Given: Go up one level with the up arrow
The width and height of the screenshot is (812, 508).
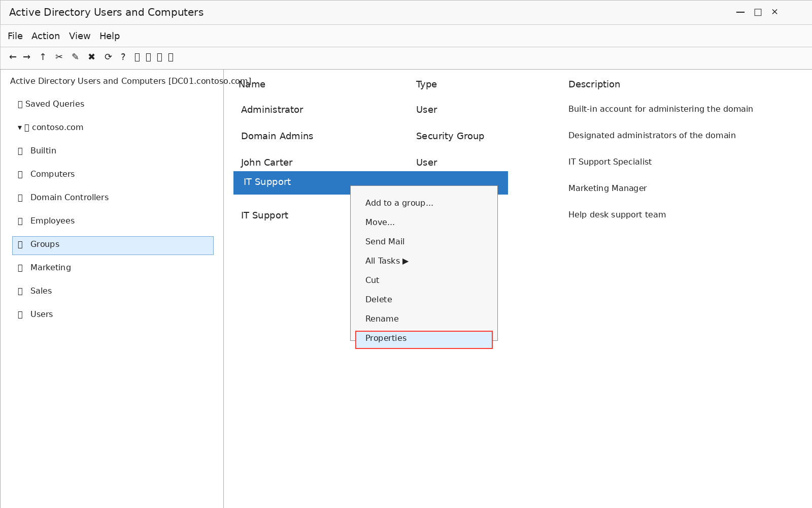Looking at the screenshot, I should (43, 57).
